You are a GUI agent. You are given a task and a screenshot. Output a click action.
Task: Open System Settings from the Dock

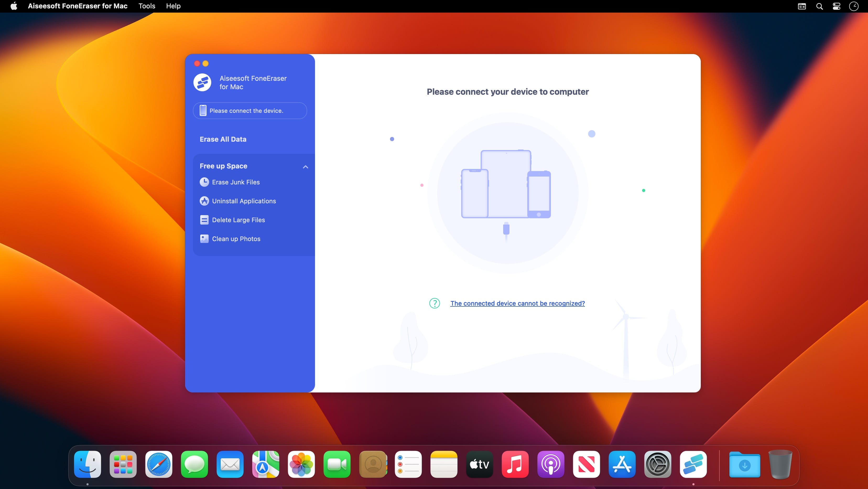tap(658, 464)
